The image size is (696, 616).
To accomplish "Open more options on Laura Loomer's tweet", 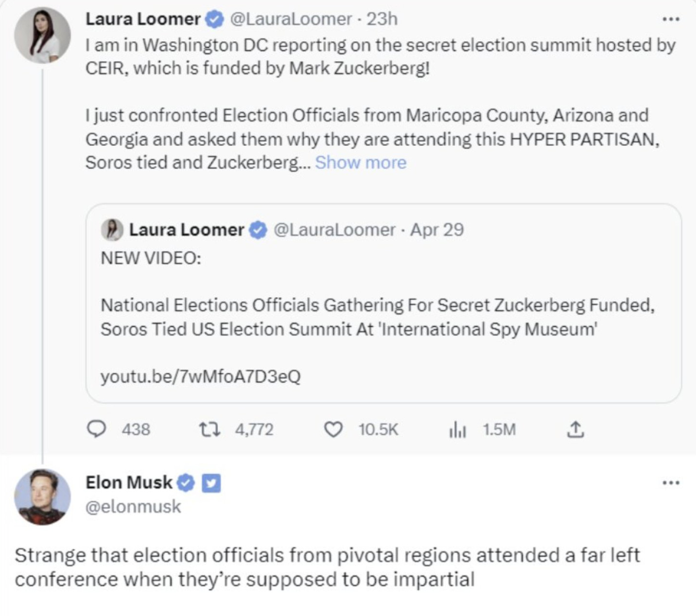I will click(671, 19).
